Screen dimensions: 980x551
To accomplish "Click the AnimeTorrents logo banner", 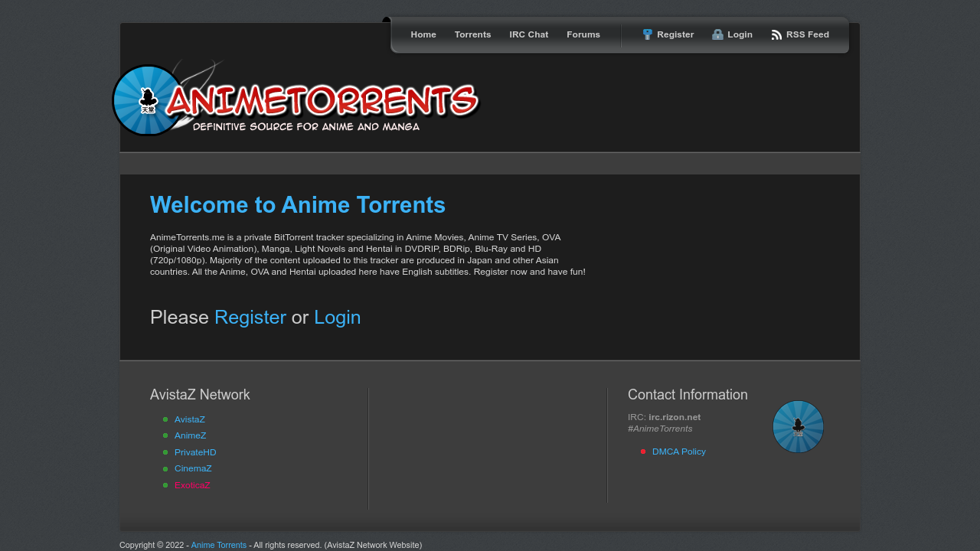I will 296,99.
